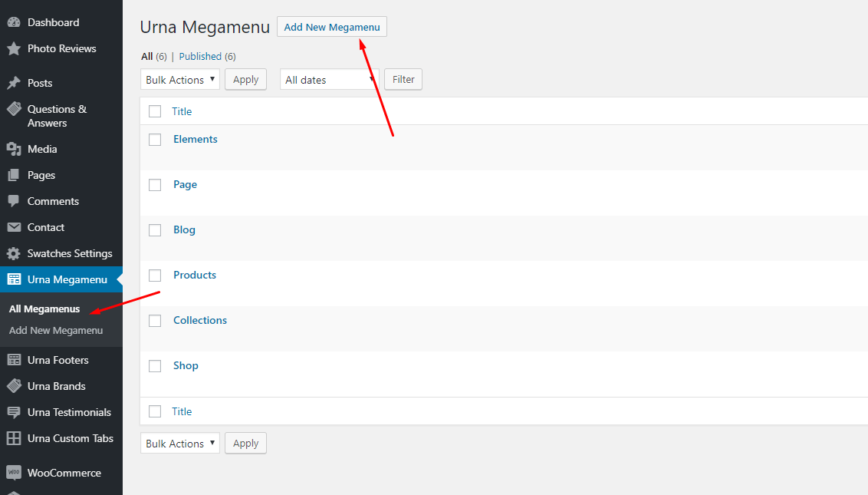The height and width of the screenshot is (495, 868).
Task: Open the bottom Bulk Actions dropdown
Action: [180, 443]
